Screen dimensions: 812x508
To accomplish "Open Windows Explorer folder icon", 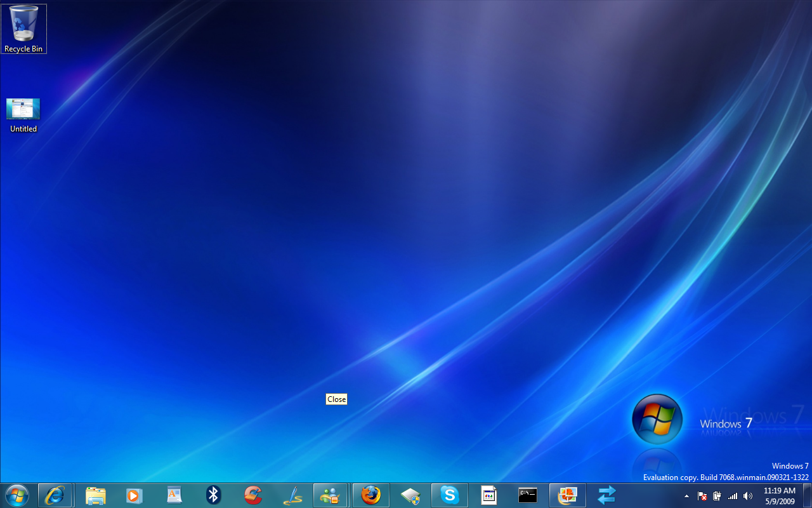I will coord(95,495).
